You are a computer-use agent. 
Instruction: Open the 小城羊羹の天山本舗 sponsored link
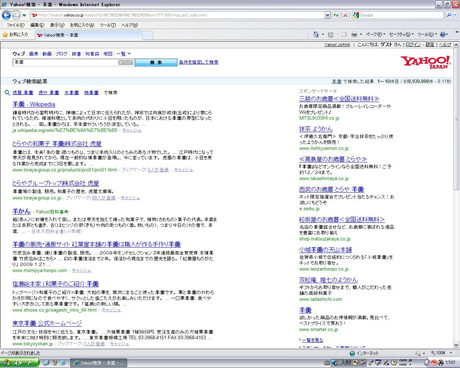[x=325, y=250]
